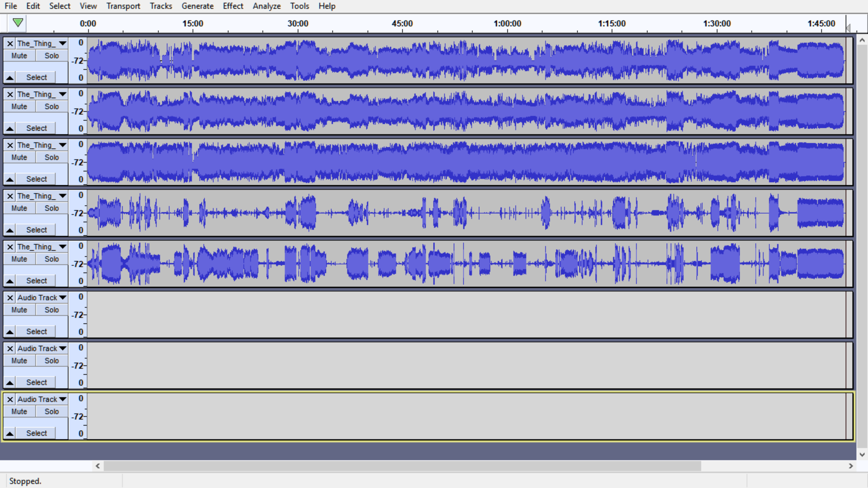Close the first The_Thing_ track
Viewport: 868px width, 488px height.
10,44
